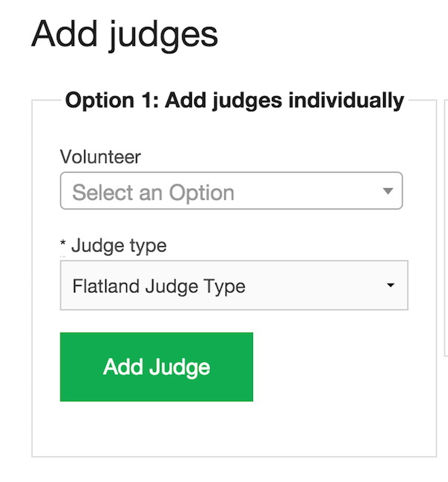Open the Judge type select box
Screen dimensions: 448x482
click(x=234, y=285)
